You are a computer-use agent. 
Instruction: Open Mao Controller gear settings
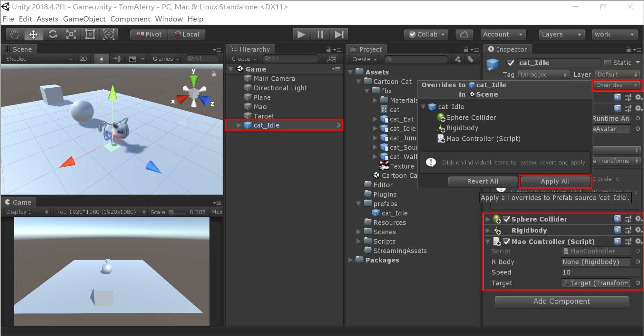638,241
